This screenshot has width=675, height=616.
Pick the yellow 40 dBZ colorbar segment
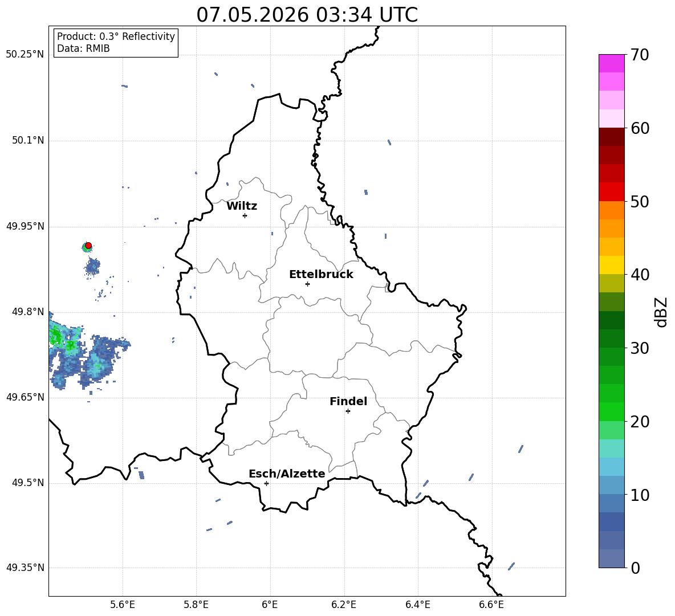click(611, 265)
